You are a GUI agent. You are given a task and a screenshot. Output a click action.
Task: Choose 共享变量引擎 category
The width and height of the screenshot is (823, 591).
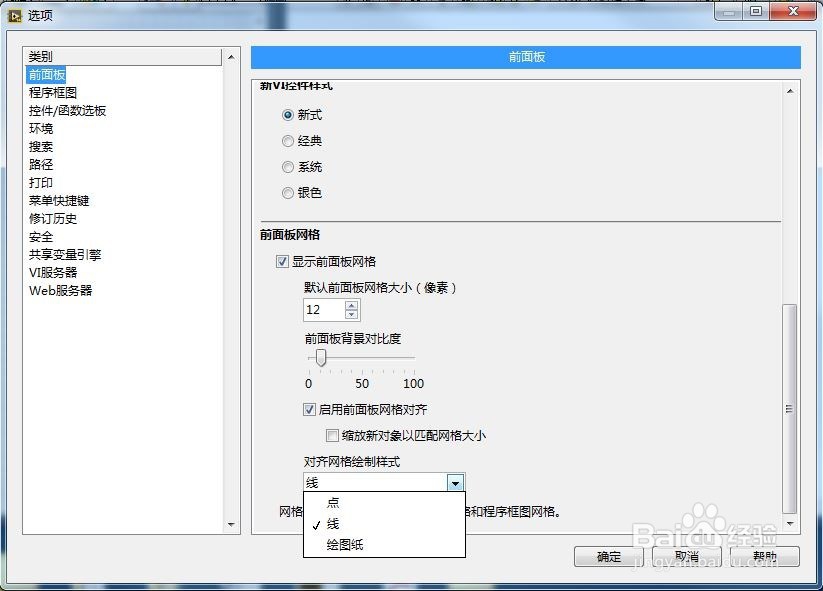click(x=65, y=255)
